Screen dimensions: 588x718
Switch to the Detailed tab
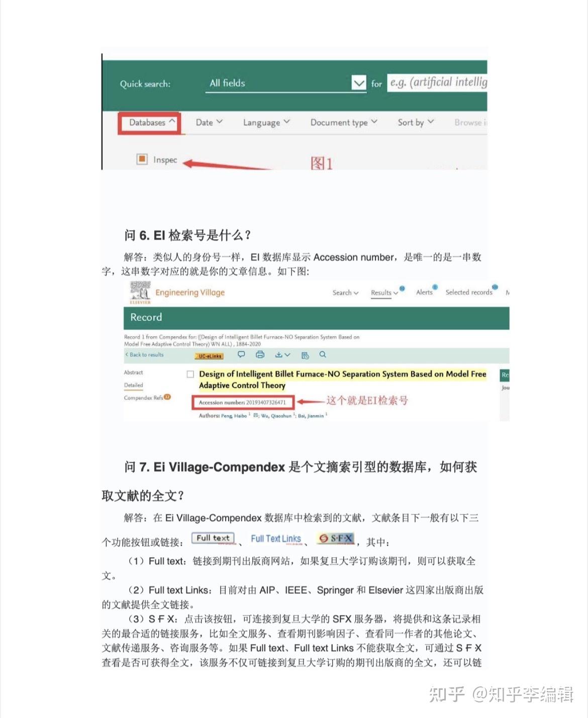point(134,385)
